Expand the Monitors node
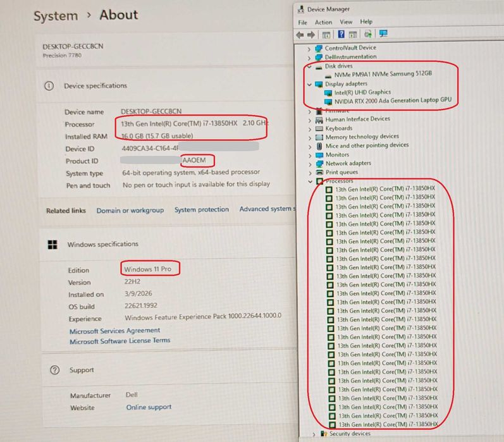 tap(310, 156)
